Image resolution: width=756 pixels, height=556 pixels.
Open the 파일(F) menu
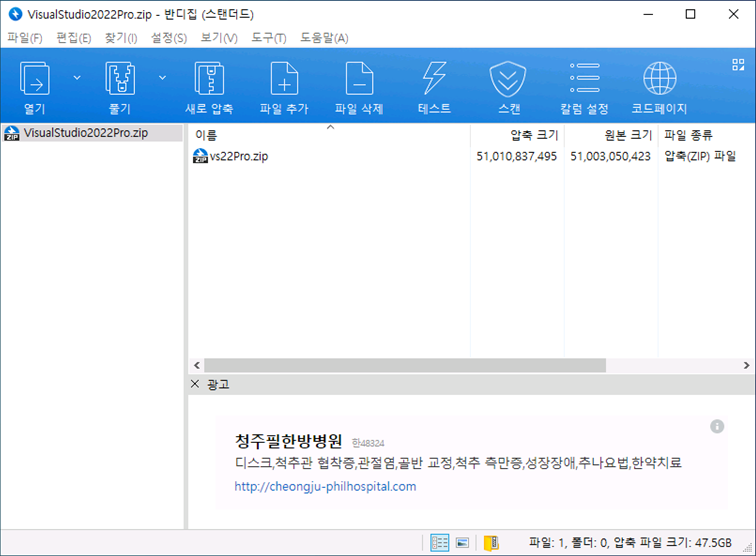[25, 38]
